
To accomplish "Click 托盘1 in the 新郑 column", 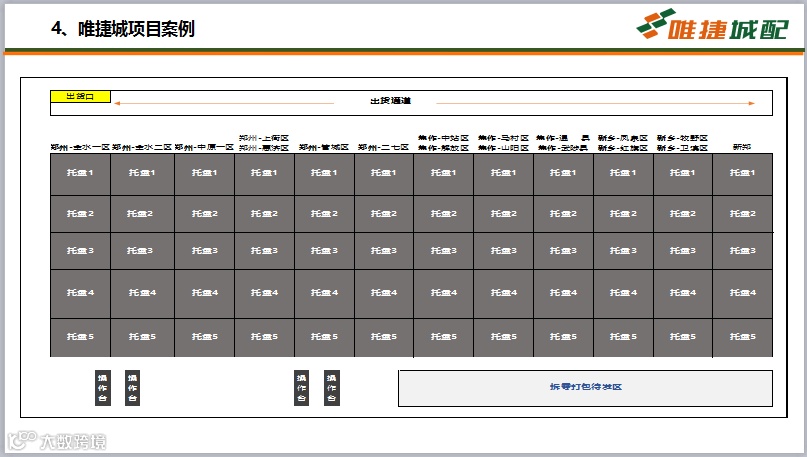I will tap(742, 174).
